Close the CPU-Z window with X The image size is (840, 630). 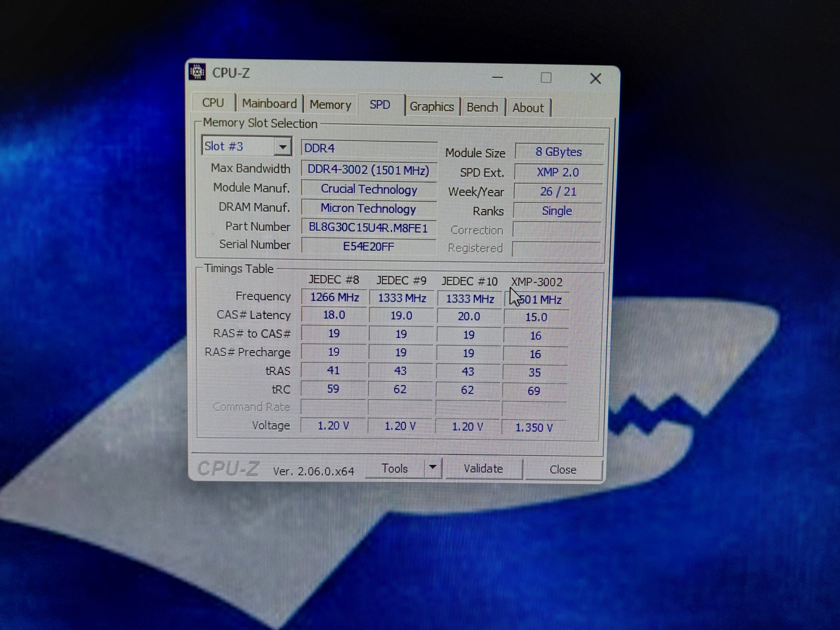point(596,78)
